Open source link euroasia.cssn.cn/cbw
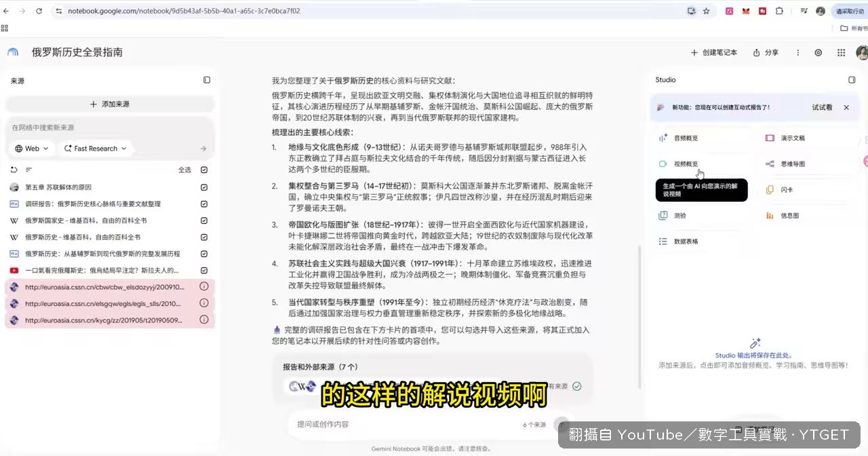This screenshot has width=868, height=456. coord(104,286)
